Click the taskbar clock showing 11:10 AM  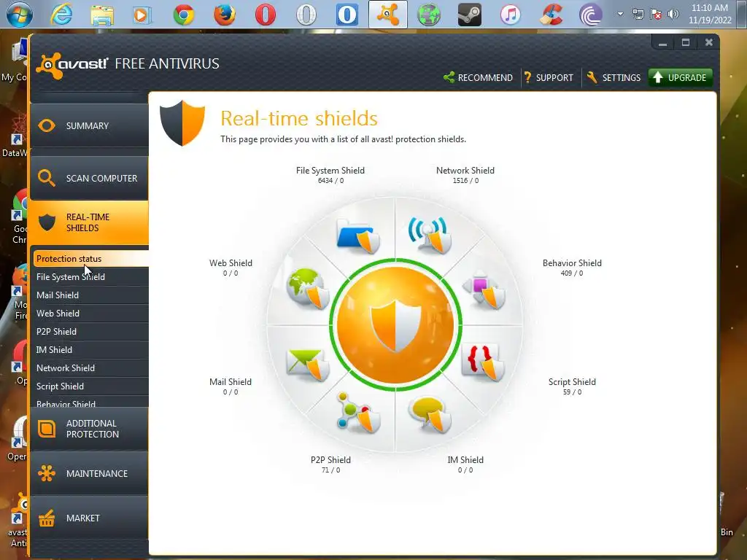[x=709, y=14]
